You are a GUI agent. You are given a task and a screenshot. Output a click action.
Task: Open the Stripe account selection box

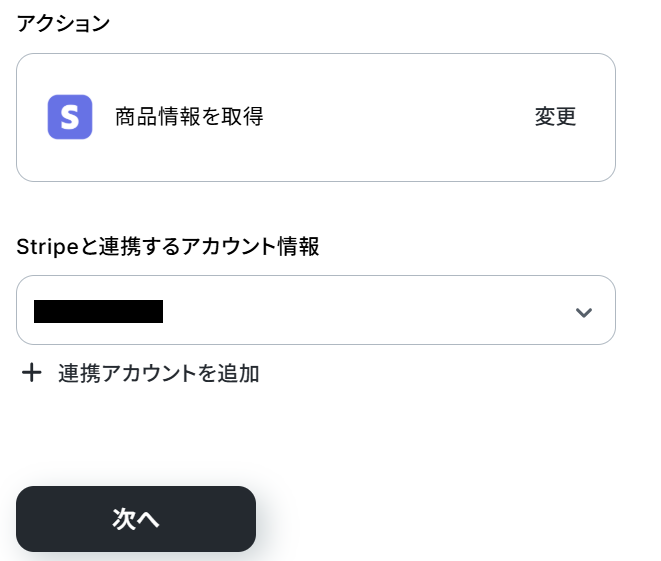coord(315,310)
